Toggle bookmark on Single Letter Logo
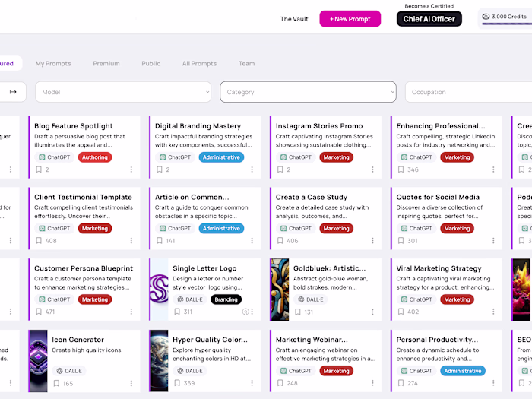This screenshot has height=399, width=532. tap(177, 312)
